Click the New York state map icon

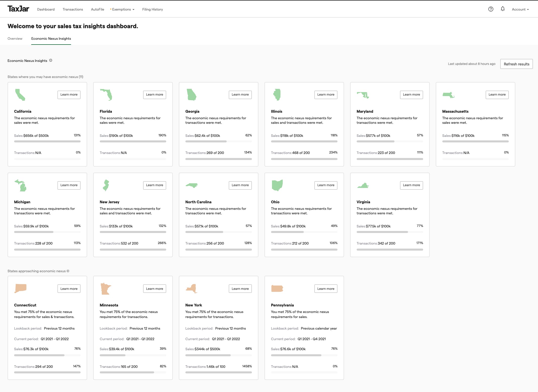click(x=191, y=289)
